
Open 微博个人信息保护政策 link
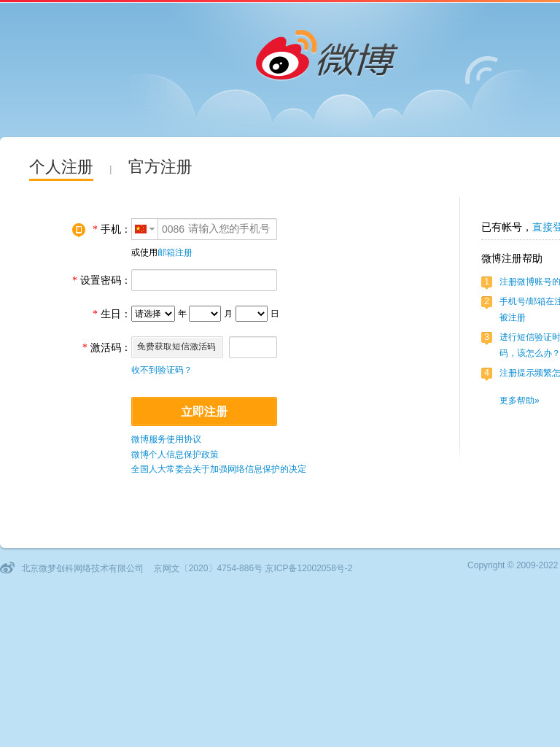pyautogui.click(x=175, y=454)
